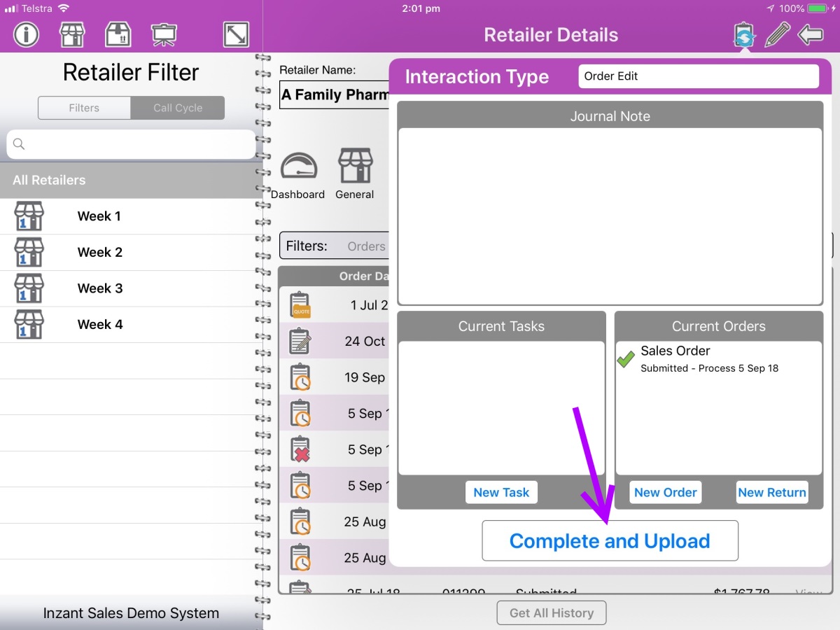Screen dimensions: 840x630
Task: Tap the 1 Jul order date
Action: click(x=369, y=305)
